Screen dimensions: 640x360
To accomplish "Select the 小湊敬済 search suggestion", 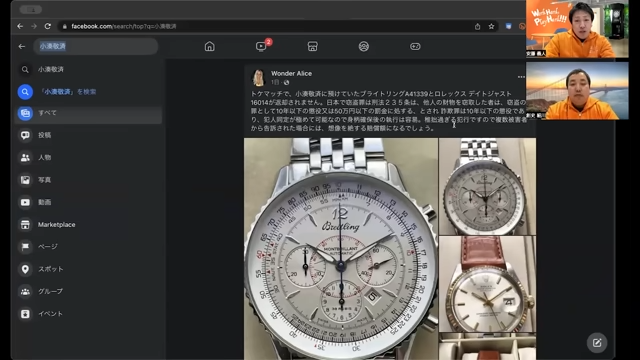I will [x=88, y=69].
